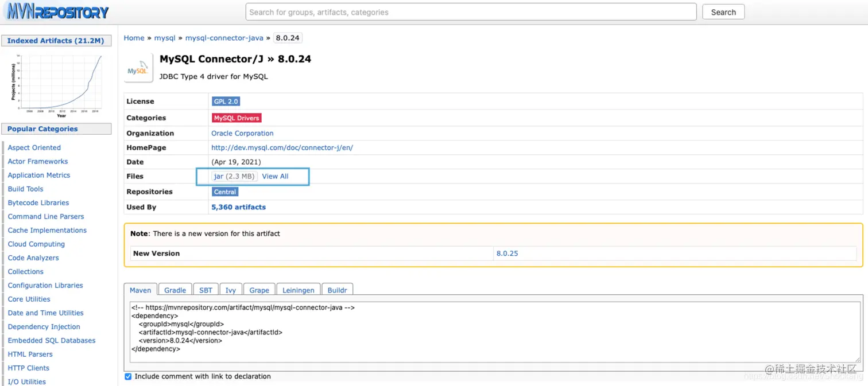The width and height of the screenshot is (868, 386).
Task: Open Oracle Corporation organization link
Action: point(242,133)
